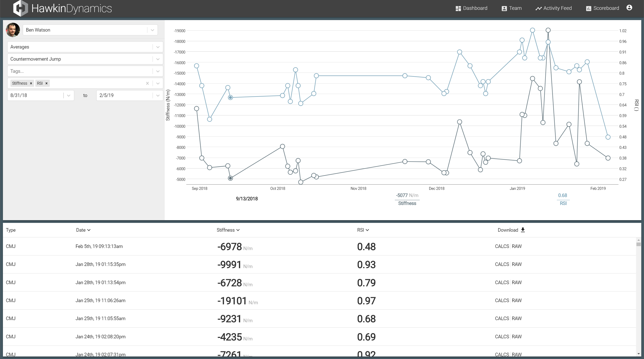This screenshot has height=359, width=644.
Task: Click the download icon in the Download column
Action: click(523, 230)
